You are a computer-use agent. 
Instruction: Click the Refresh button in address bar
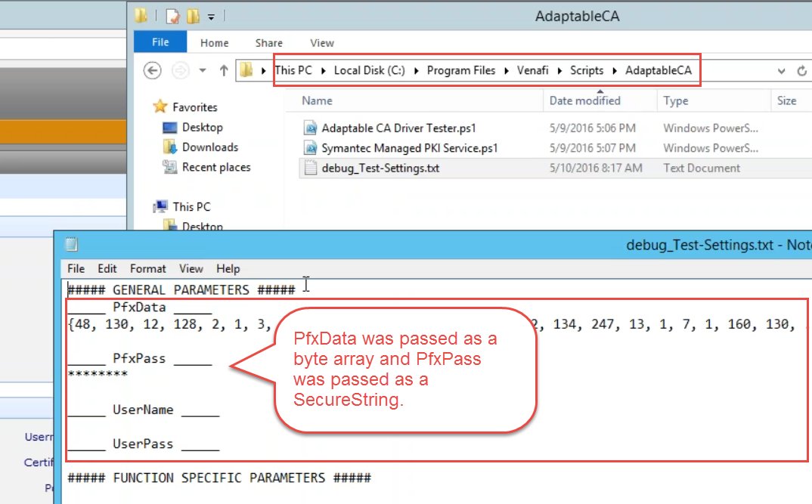coord(802,71)
